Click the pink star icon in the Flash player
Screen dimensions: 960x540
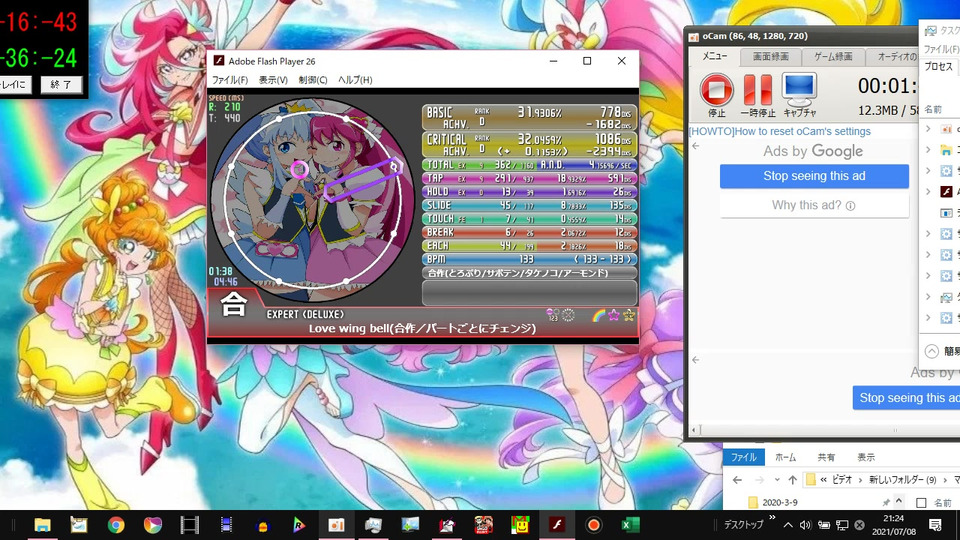[613, 315]
